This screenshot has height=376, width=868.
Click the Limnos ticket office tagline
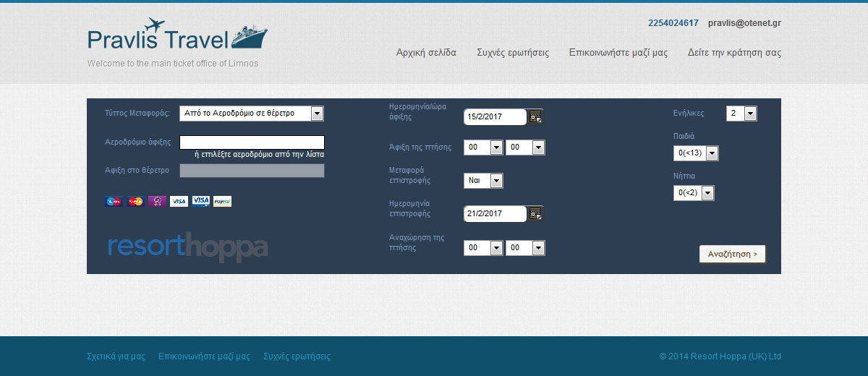coord(173,64)
